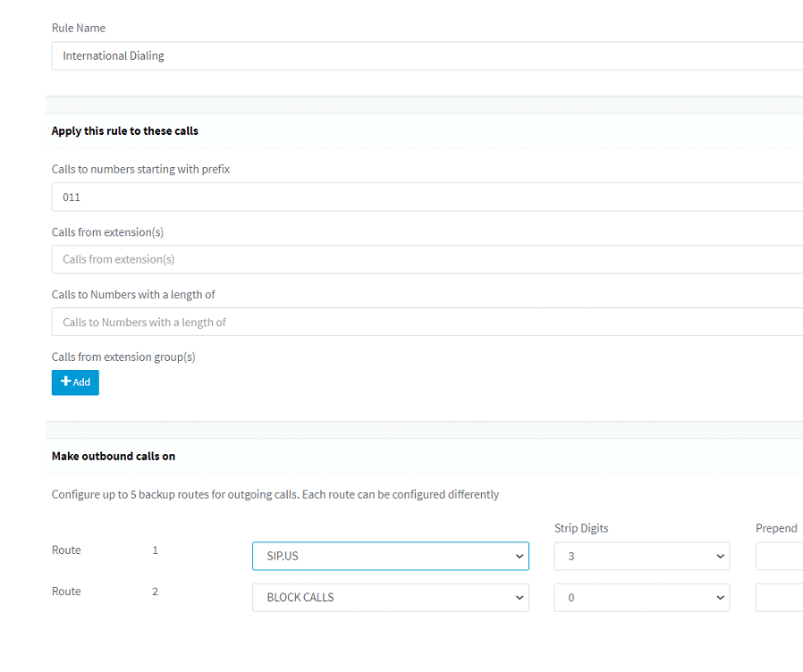Click the Apply this rule to these calls header

[x=124, y=130]
